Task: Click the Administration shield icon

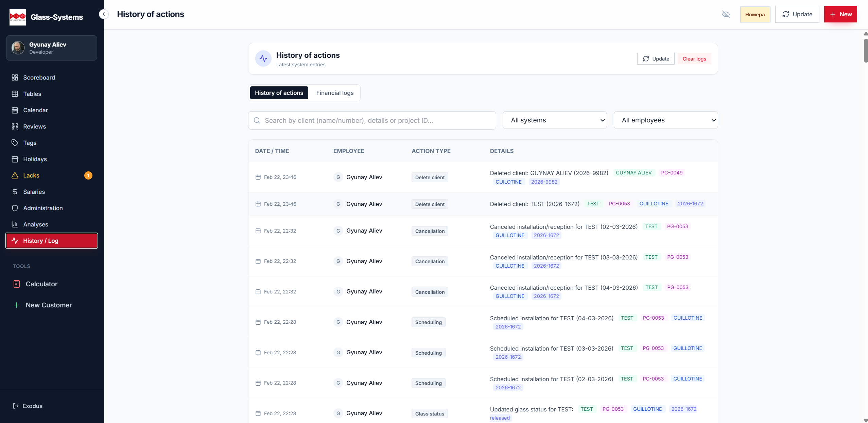Action: 15,208
